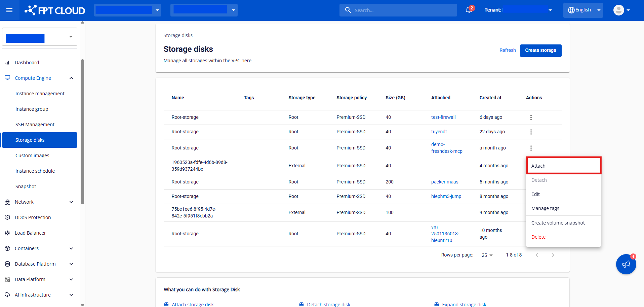Viewport: 644px width, 307px height.
Task: Open the Dashboard from sidebar
Action: coord(27,63)
